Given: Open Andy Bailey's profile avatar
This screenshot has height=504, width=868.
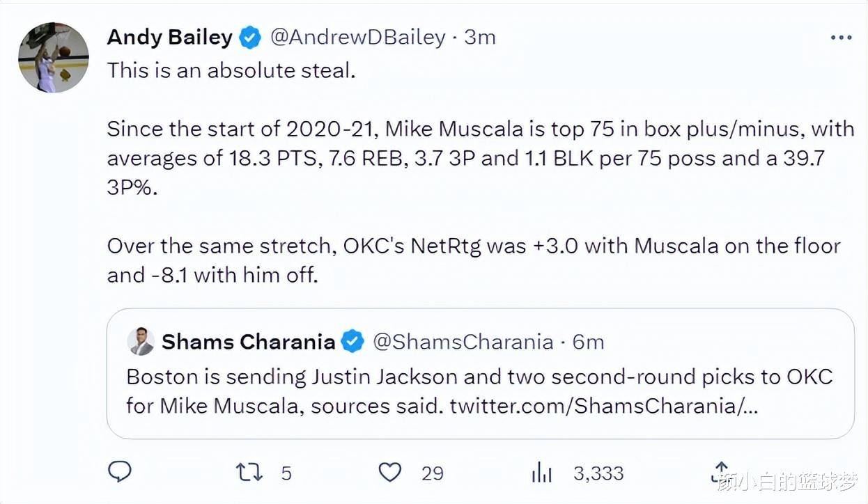Looking at the screenshot, I should click(53, 57).
